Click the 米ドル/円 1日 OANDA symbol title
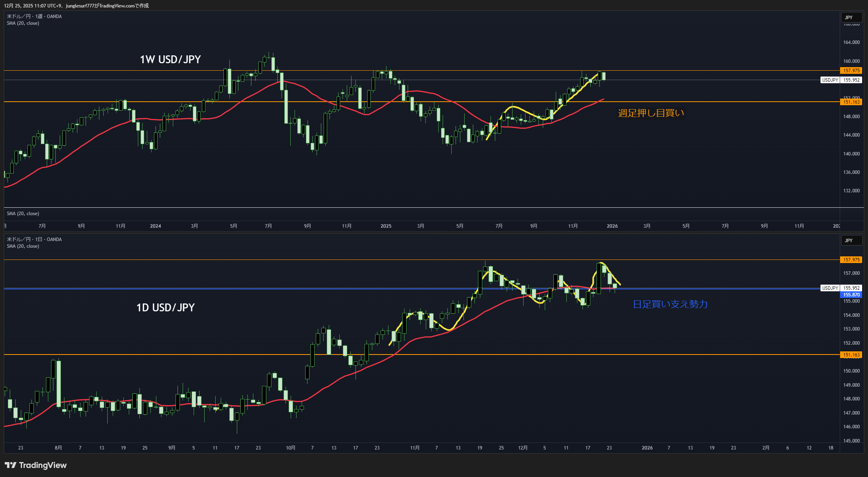 34,239
